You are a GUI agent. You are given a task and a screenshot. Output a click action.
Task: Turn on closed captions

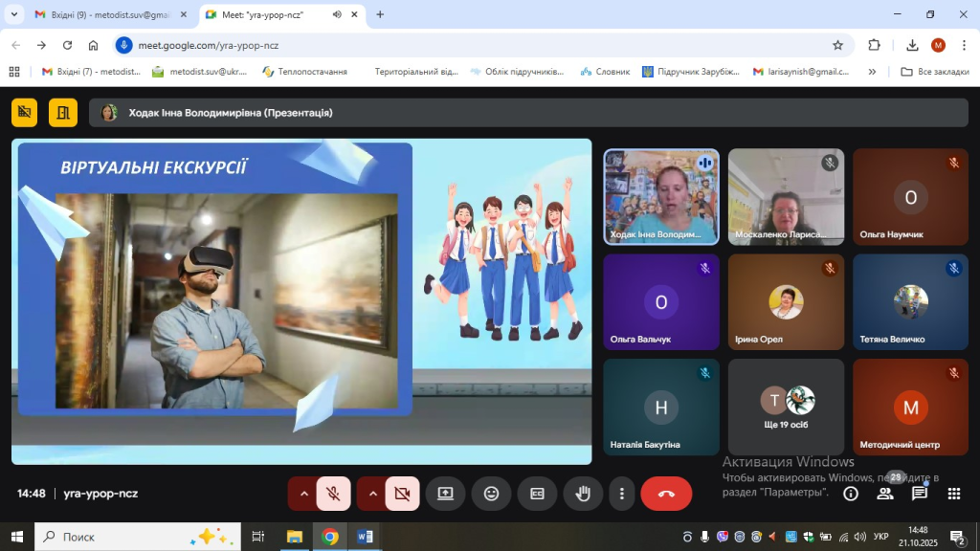(x=537, y=494)
